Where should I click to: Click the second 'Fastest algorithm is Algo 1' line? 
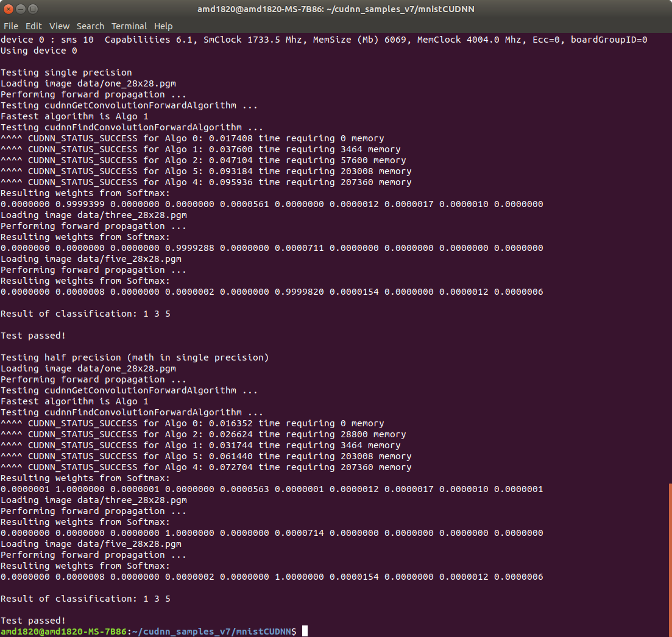point(74,401)
